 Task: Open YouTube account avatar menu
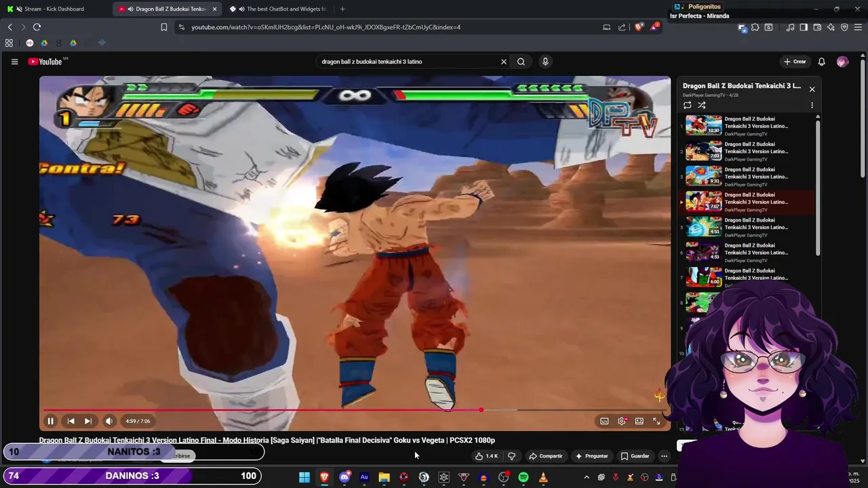point(842,62)
